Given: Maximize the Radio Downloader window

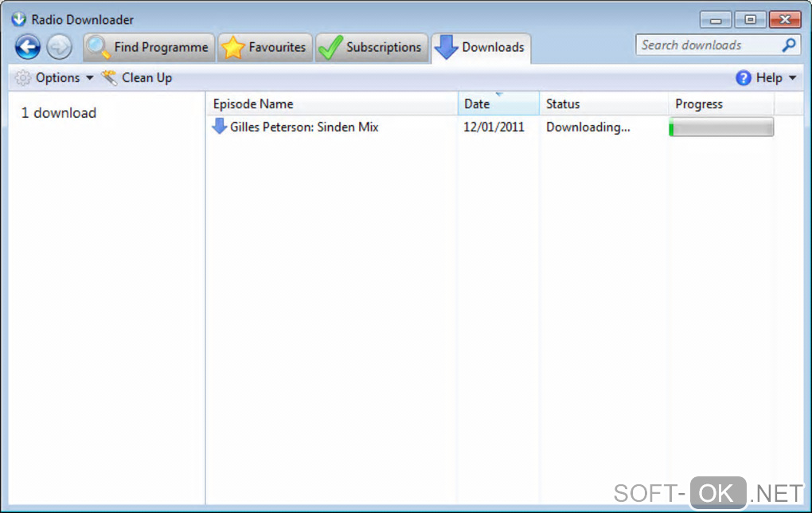Looking at the screenshot, I should pyautogui.click(x=750, y=20).
